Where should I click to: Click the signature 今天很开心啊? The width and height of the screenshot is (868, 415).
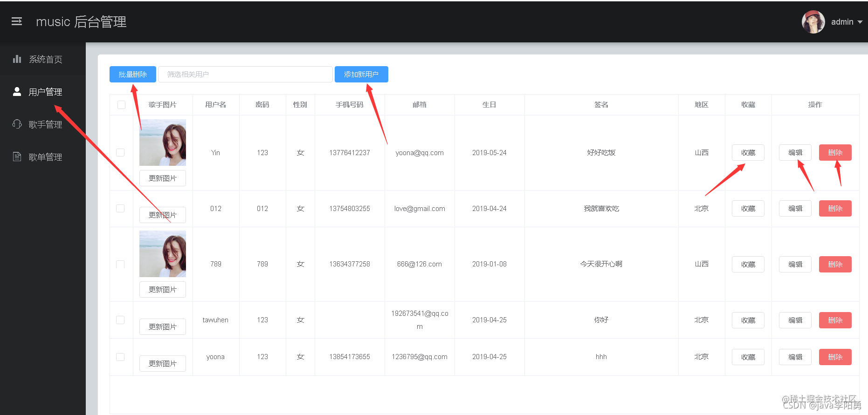pos(601,264)
